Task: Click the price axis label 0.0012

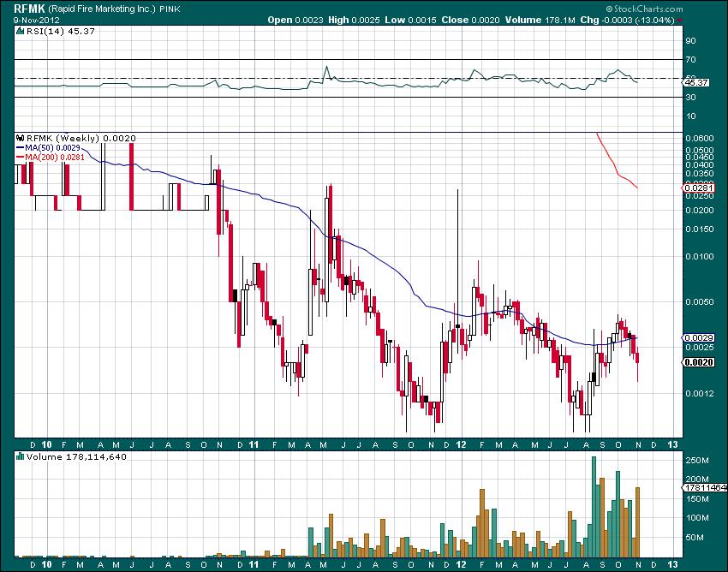Action: [x=699, y=394]
